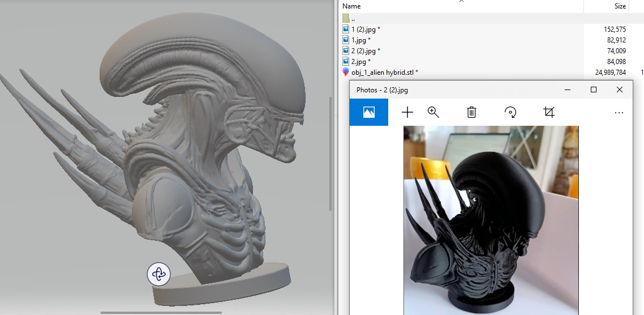This screenshot has width=644, height=315.
Task: Select the image file icon beside 2 (2).jpg
Action: tap(346, 50)
